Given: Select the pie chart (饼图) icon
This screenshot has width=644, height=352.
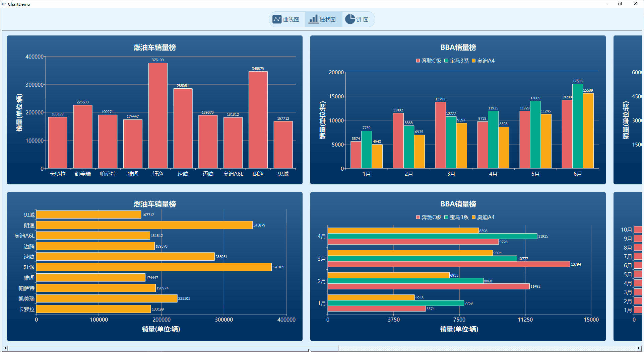Looking at the screenshot, I should 350,19.
